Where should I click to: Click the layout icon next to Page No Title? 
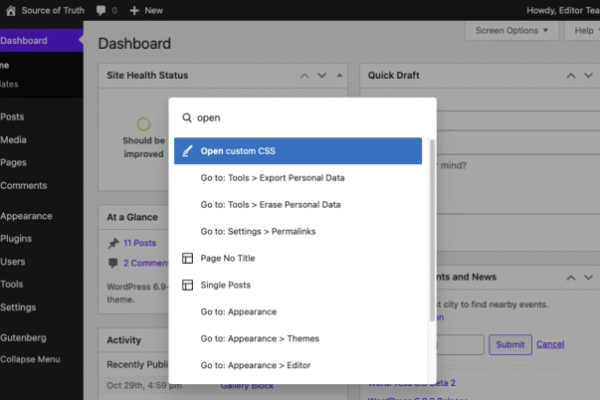tap(186, 258)
